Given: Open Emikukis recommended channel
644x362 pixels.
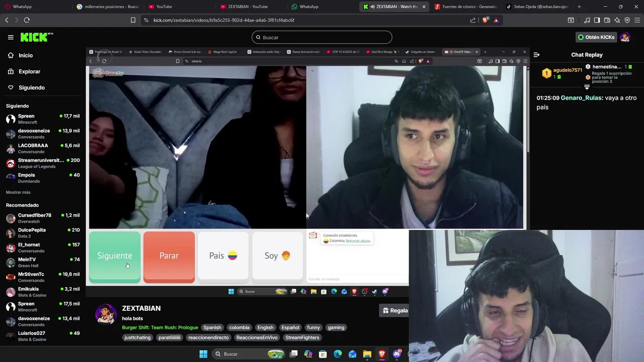Looking at the screenshot, I should coord(43,292).
